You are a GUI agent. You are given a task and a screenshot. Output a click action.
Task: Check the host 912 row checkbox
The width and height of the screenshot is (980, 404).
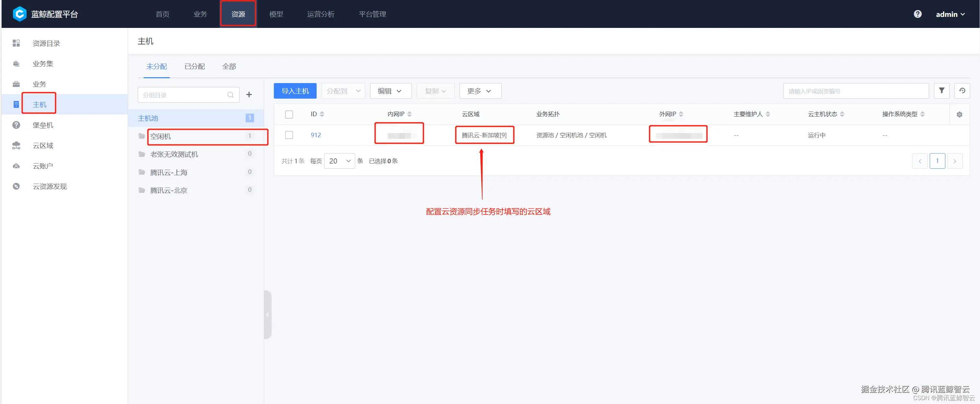pos(289,135)
